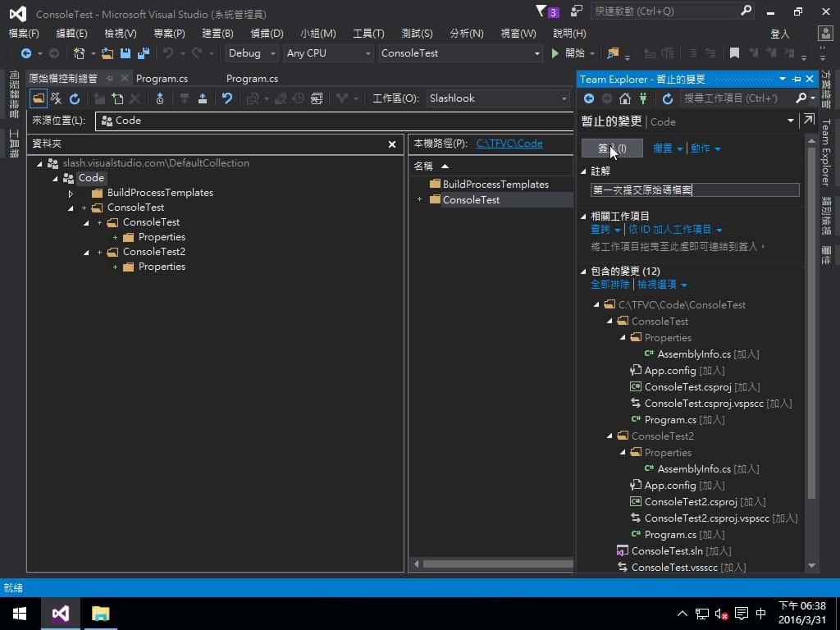Click in the check-in comment text box
Viewport: 840px width, 630px height.
(x=695, y=189)
